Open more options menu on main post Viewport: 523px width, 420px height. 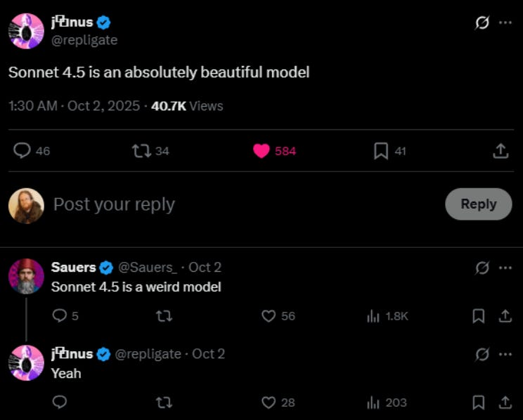coord(505,22)
